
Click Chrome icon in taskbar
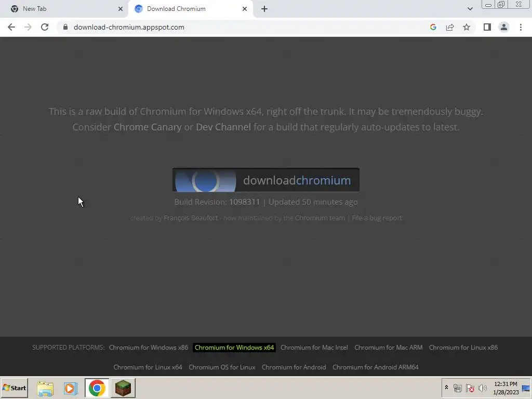coord(97,388)
